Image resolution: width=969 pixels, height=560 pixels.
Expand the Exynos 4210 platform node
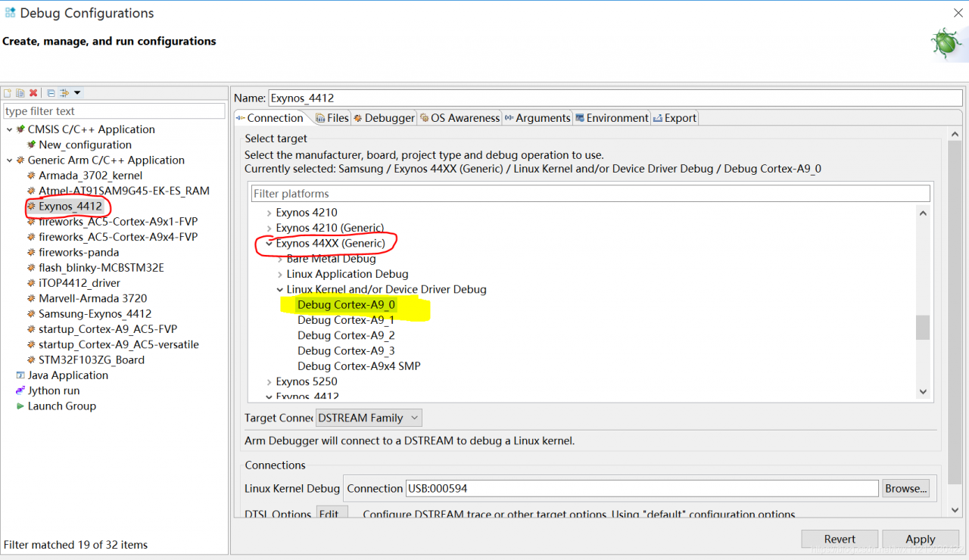click(x=269, y=213)
